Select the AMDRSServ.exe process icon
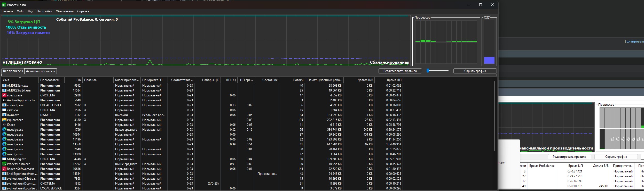644x191 pixels. click(4, 86)
